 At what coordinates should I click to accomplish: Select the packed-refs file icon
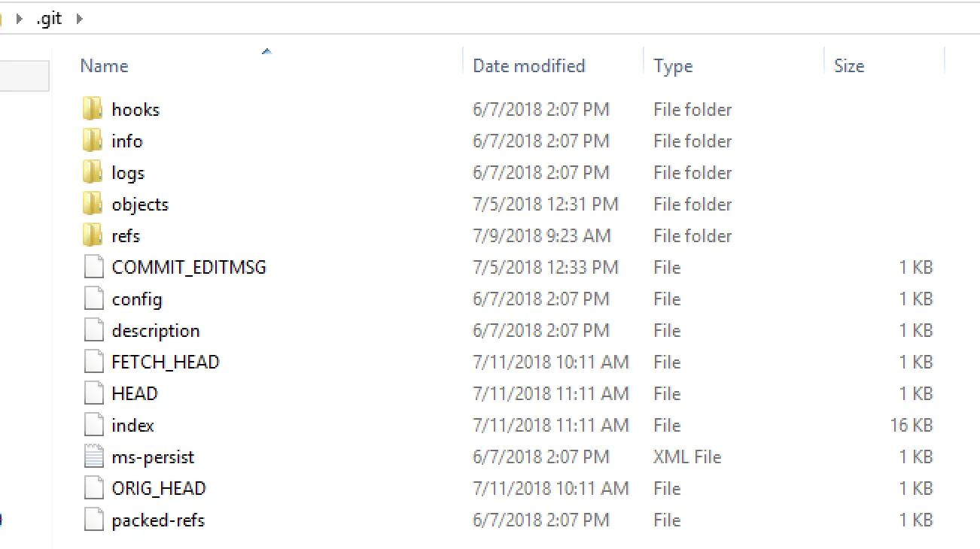click(93, 520)
